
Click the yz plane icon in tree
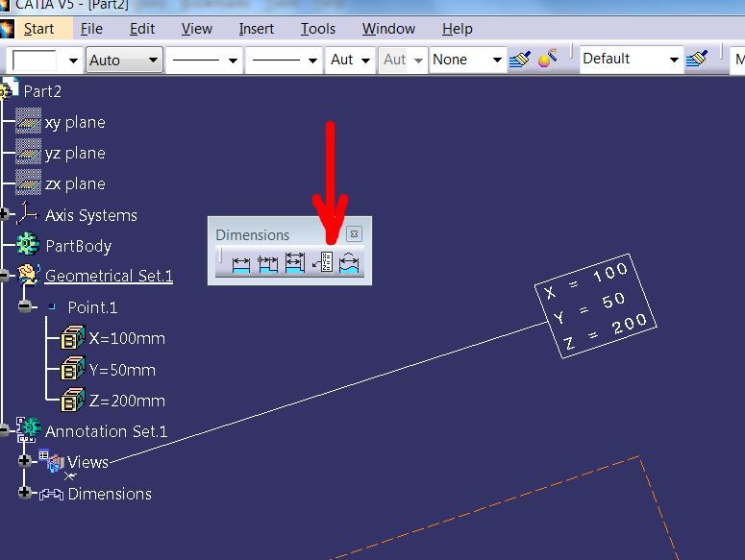(x=28, y=153)
